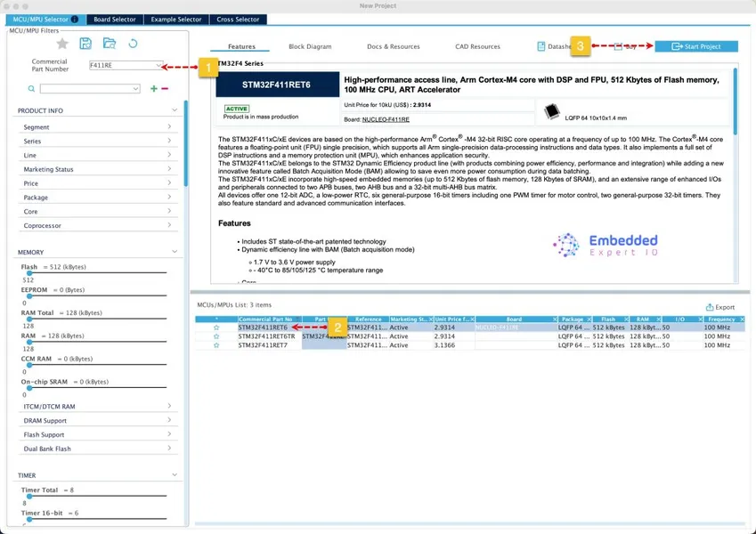
Task: Click the Export icon above MCU list
Action: (709, 307)
